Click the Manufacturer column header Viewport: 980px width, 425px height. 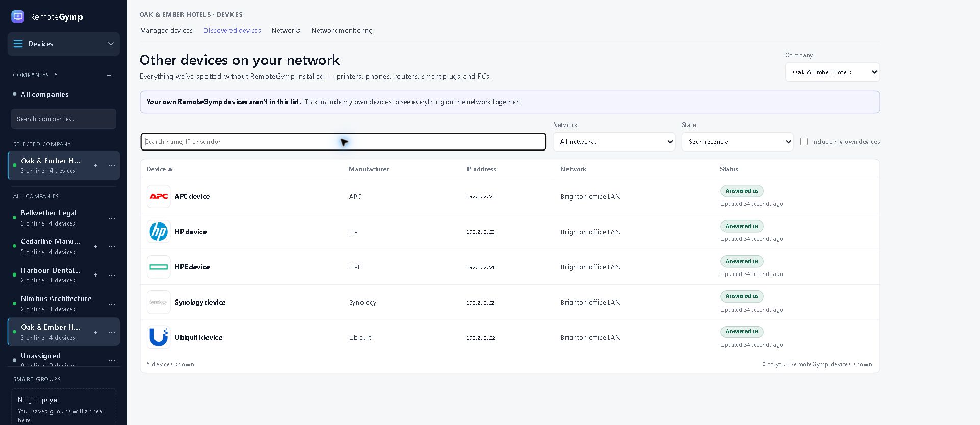pyautogui.click(x=369, y=169)
